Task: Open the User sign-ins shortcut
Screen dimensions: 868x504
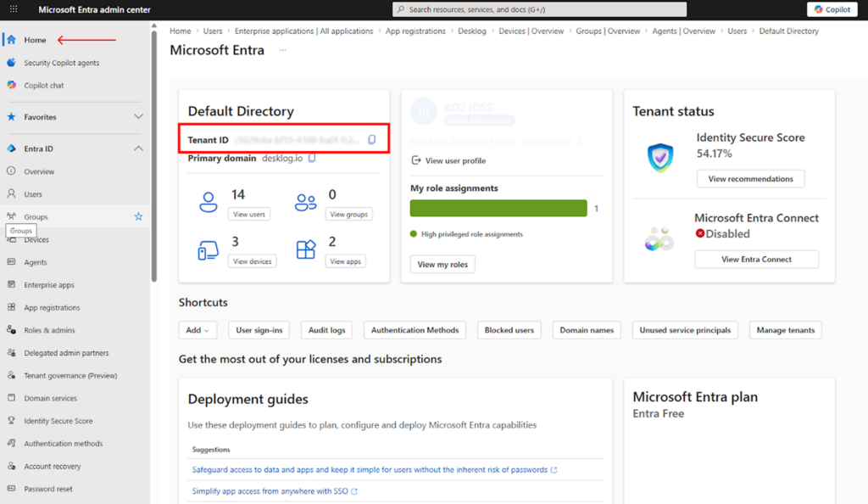Action: (259, 330)
